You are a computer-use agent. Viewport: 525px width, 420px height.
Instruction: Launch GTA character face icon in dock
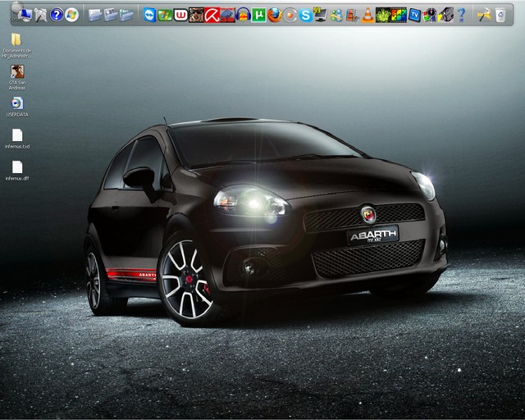[197, 15]
